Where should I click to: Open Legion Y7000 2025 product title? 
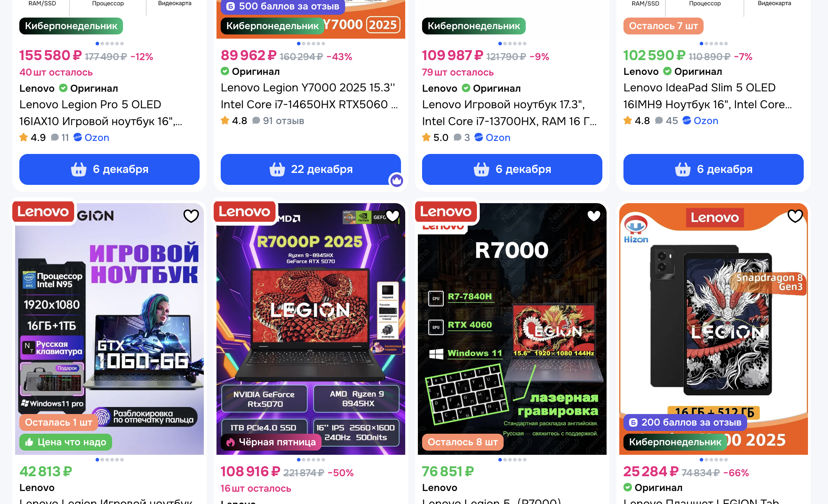[x=309, y=96]
